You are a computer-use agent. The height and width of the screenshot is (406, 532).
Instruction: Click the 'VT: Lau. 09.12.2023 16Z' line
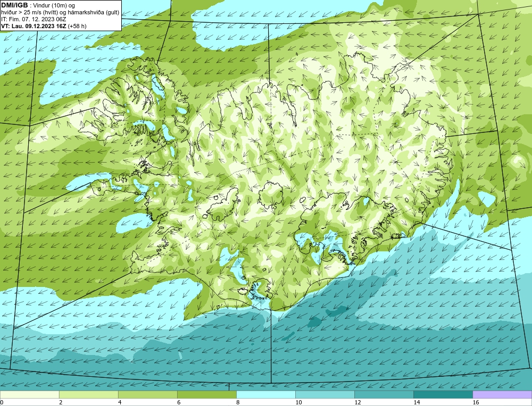pyautogui.click(x=34, y=26)
